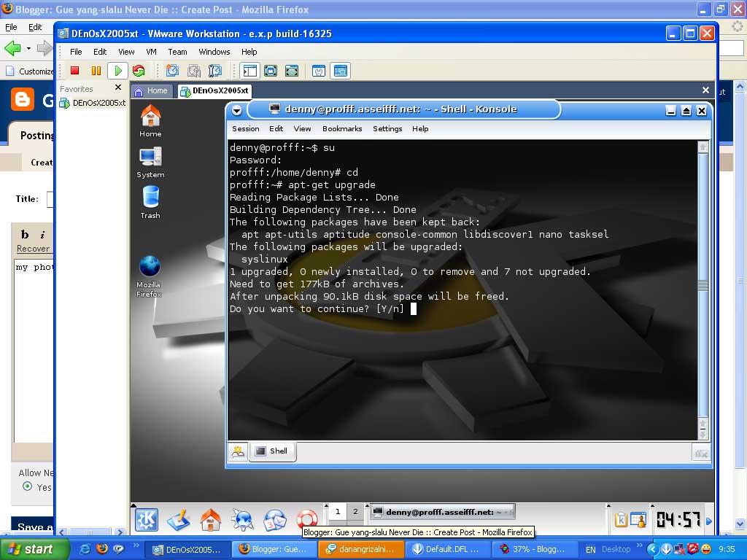
Task: Click the denny@profff taskbar entry in KDE panel
Action: coord(443,512)
